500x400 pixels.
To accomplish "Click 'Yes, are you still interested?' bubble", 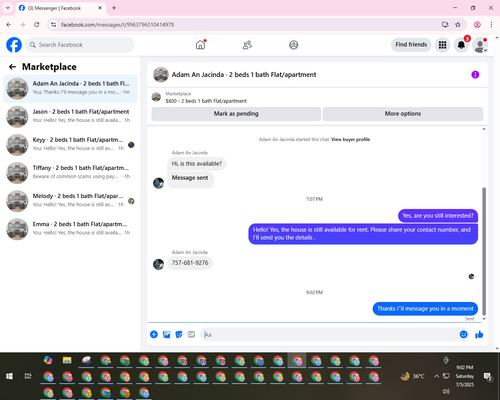I will pos(438,216).
